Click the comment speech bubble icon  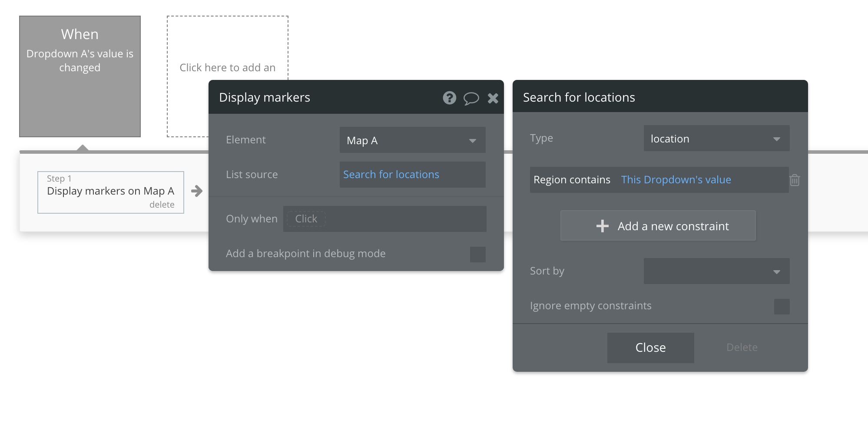471,98
